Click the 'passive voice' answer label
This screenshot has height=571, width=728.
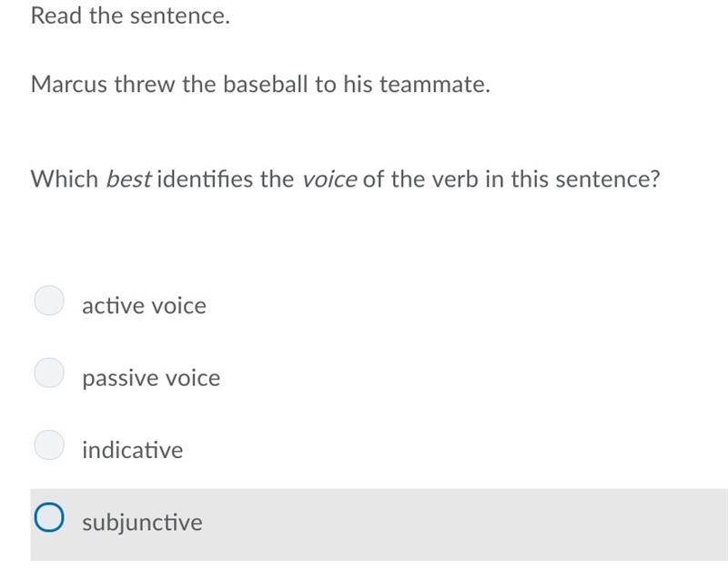tap(151, 379)
